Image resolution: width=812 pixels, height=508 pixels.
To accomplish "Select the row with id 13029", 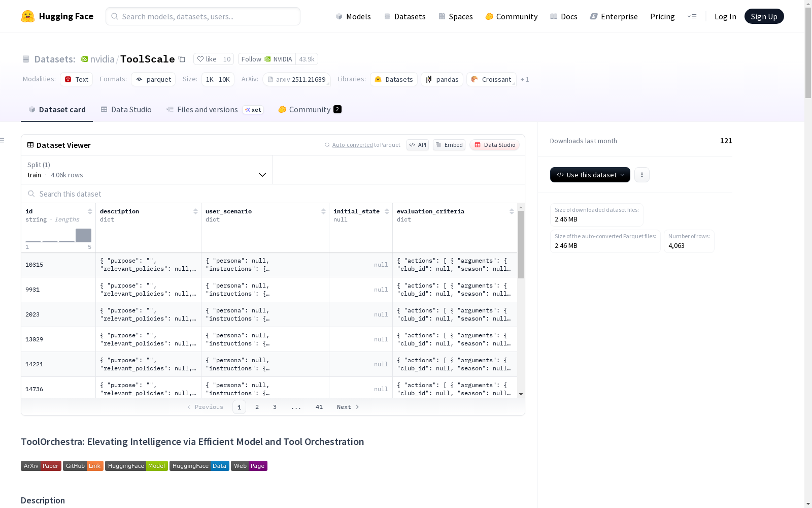I will point(269,339).
